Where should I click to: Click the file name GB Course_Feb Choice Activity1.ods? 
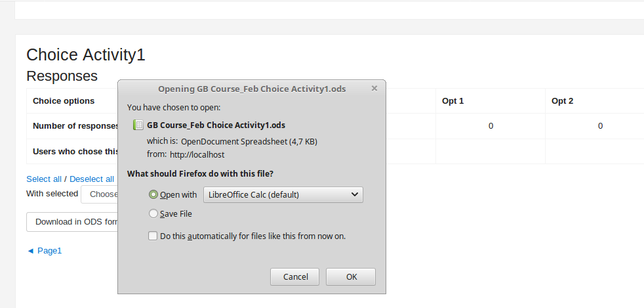point(216,125)
